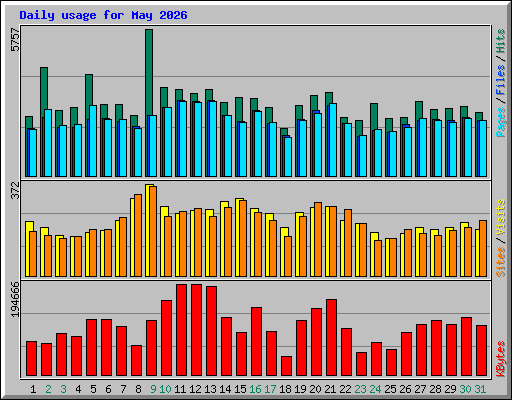Click day label 27 on the x-axis
The image size is (512, 400).
(420, 389)
